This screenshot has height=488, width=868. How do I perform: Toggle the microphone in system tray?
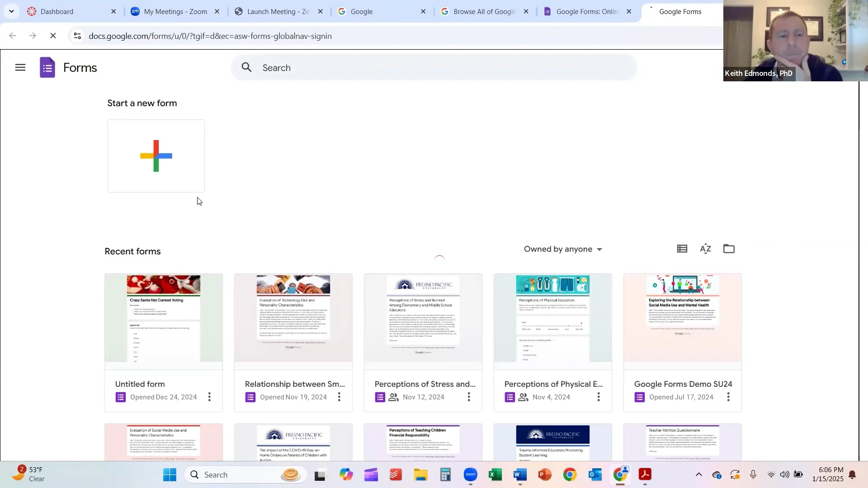tap(753, 474)
